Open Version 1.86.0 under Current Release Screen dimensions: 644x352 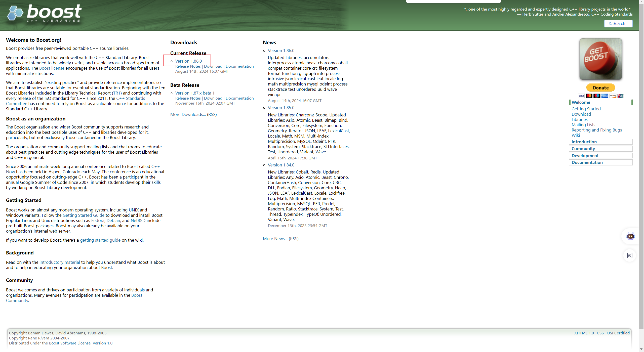point(188,61)
